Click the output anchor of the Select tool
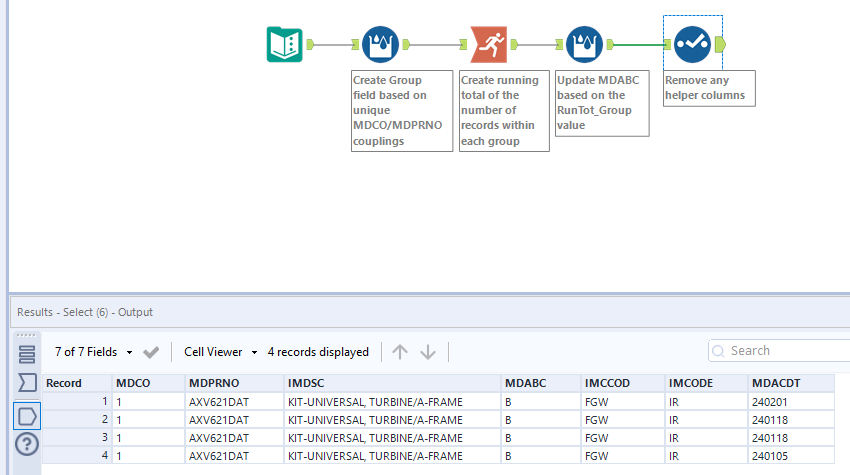 click(720, 44)
